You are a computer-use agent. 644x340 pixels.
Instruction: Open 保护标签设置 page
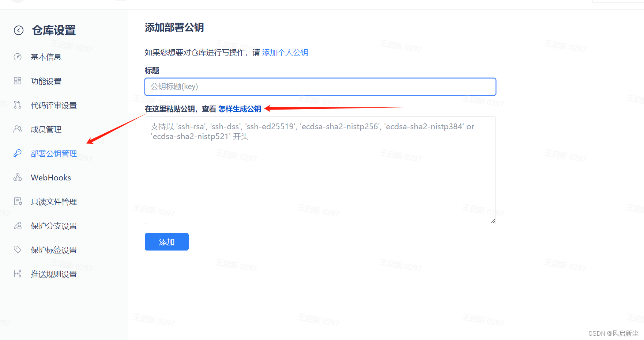tap(54, 250)
